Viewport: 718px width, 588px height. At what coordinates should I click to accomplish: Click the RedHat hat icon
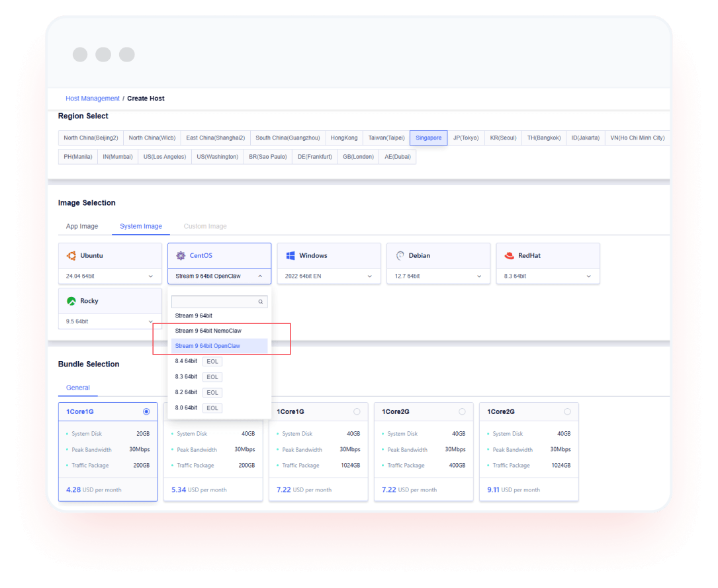tap(509, 256)
